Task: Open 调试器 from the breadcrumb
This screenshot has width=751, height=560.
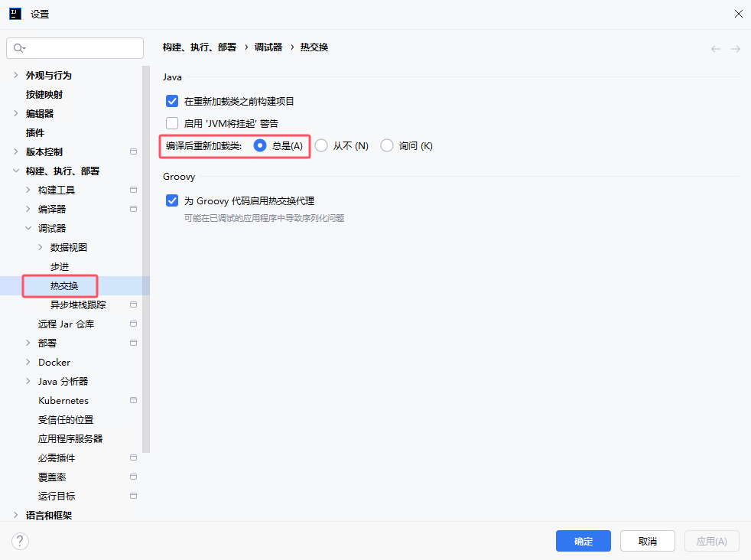Action: pyautogui.click(x=268, y=47)
